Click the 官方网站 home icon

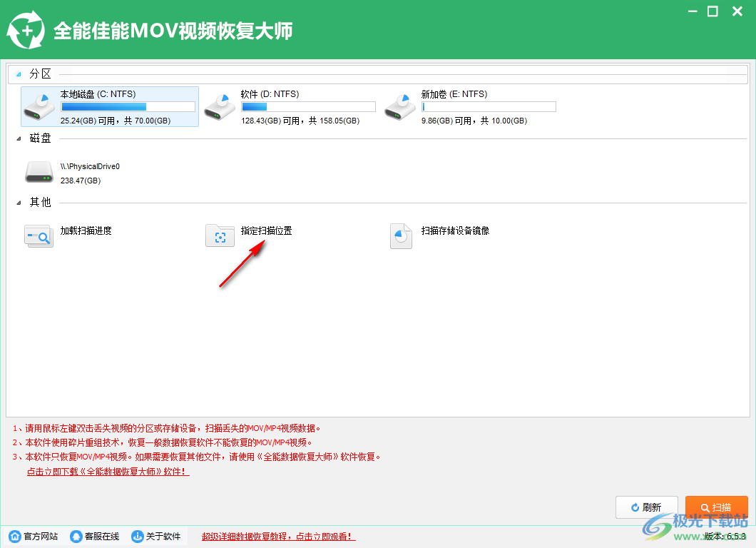15,536
